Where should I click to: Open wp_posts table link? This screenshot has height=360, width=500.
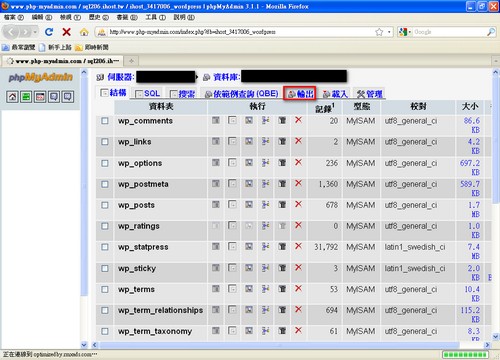(136, 205)
